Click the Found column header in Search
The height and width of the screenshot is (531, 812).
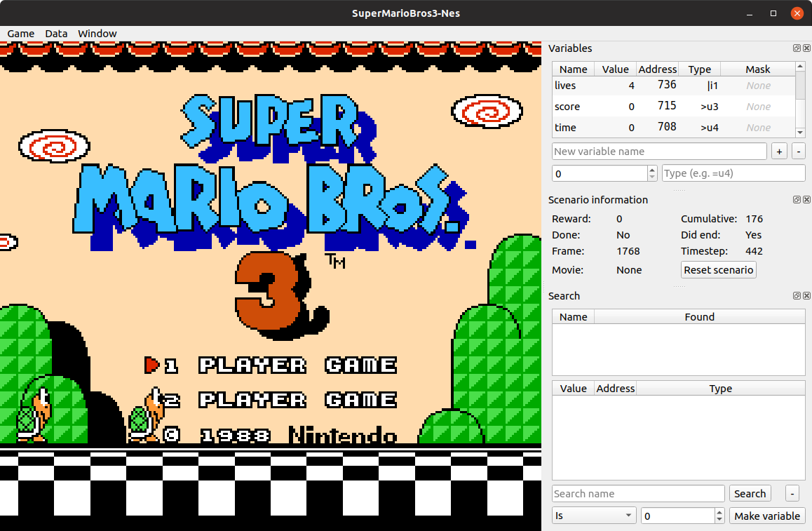[x=699, y=317]
